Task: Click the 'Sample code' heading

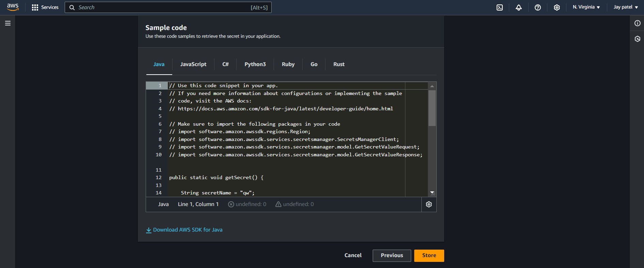Action: point(166,28)
